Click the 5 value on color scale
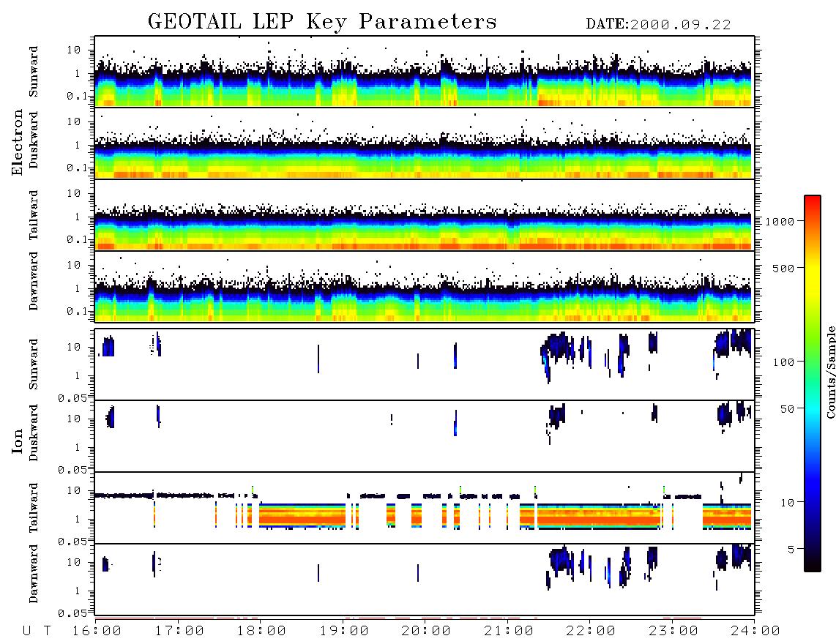836x644 pixels. coord(791,550)
